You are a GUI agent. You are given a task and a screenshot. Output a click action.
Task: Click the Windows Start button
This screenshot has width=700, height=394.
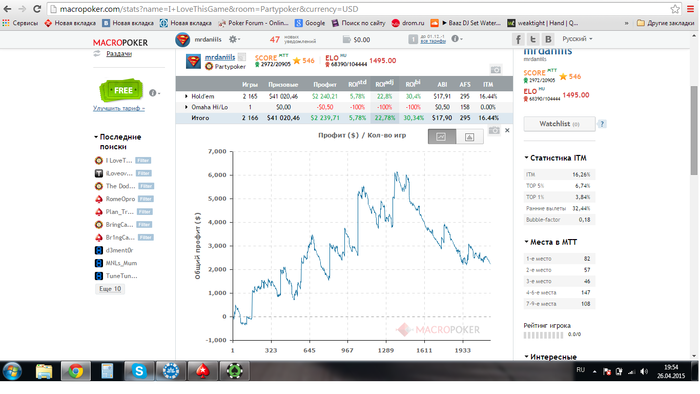point(12,371)
